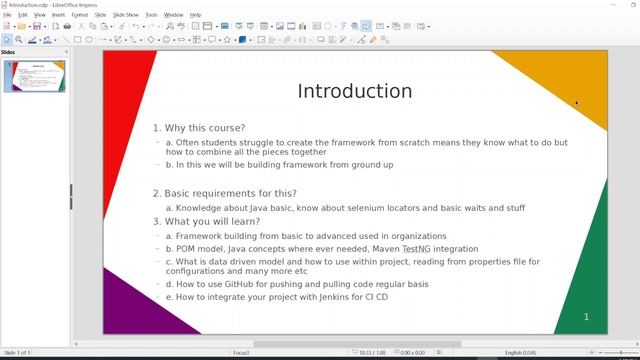This screenshot has height=360, width=640.
Task: Select the Rectangle shape tool
Action: [x=77, y=40]
